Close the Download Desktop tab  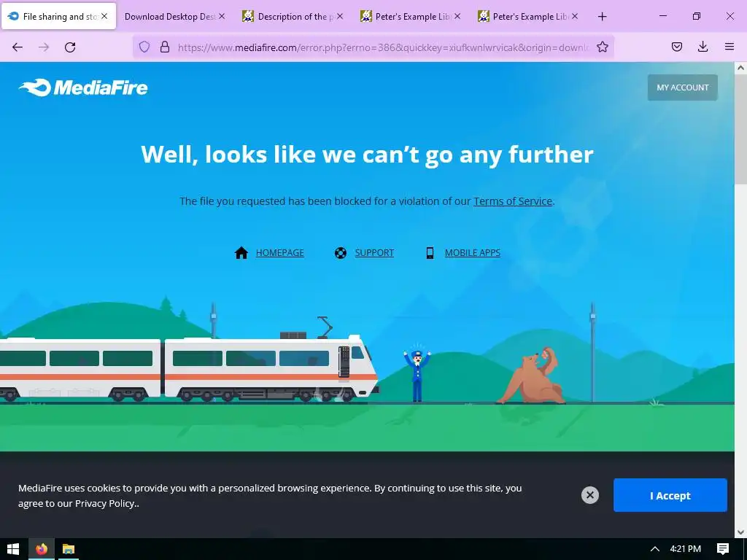coord(222,16)
